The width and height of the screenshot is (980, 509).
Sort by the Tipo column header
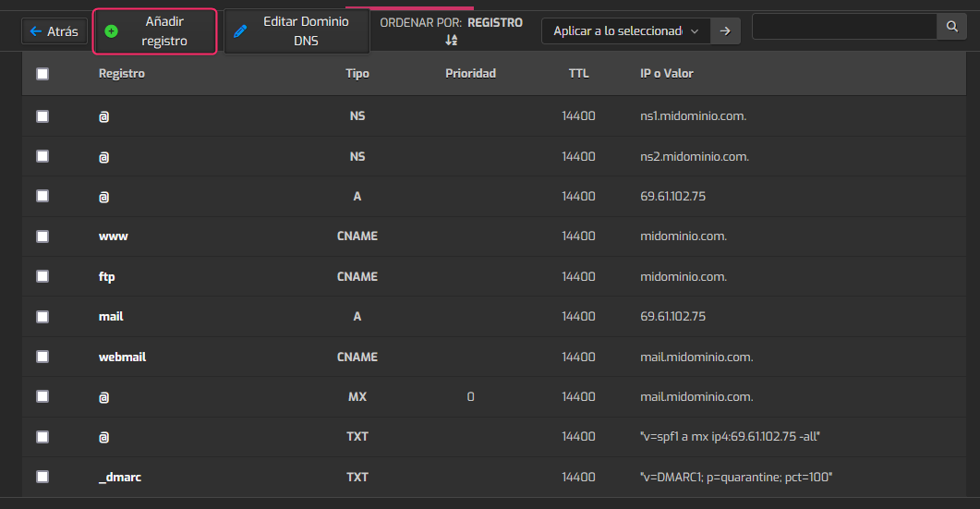click(x=357, y=73)
